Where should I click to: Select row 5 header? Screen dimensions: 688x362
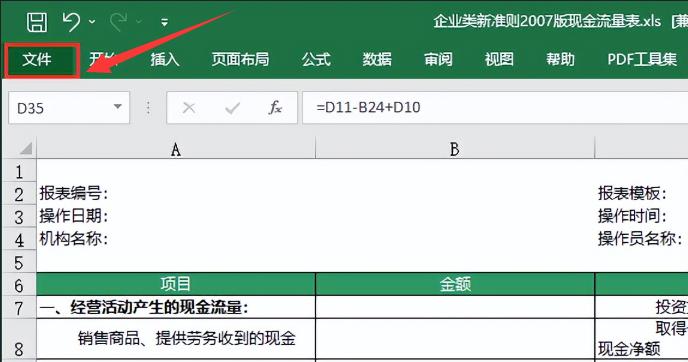pyautogui.click(x=19, y=262)
